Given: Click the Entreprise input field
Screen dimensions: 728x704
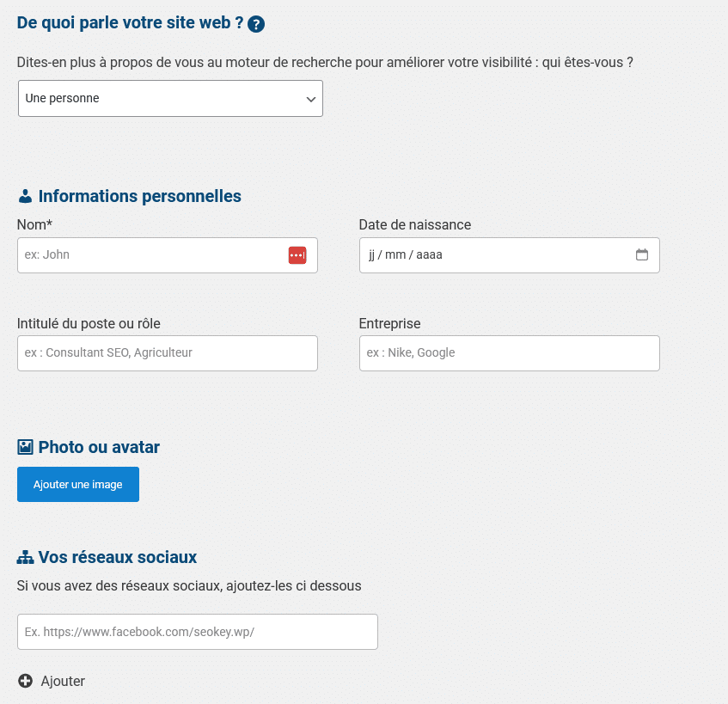Looking at the screenshot, I should point(509,353).
